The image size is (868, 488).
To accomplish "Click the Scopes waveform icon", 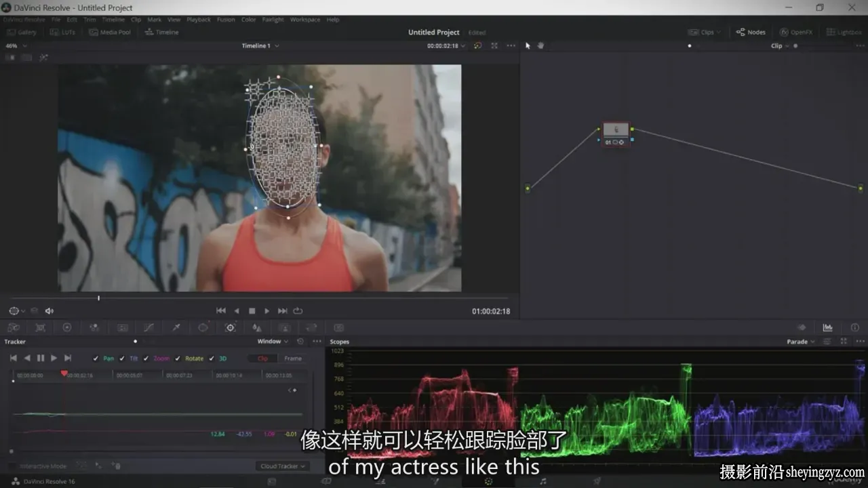I will [x=827, y=327].
